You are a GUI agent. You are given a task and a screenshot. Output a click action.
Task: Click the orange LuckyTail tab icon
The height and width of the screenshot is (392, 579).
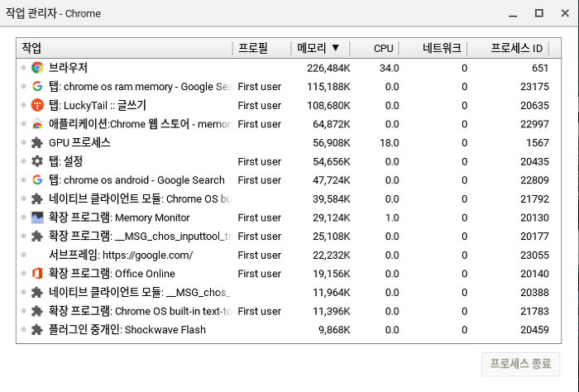(x=37, y=105)
